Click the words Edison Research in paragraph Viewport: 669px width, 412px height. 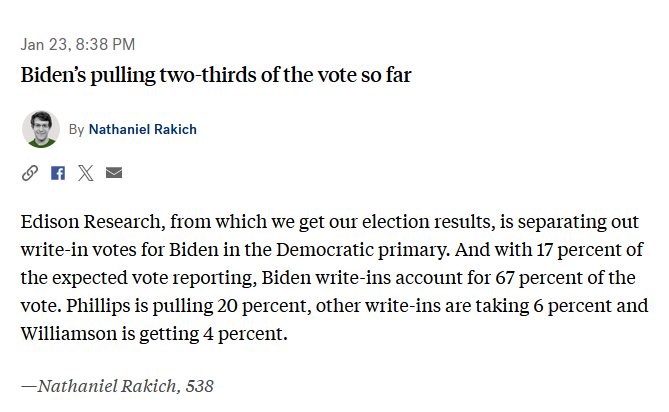91,222
